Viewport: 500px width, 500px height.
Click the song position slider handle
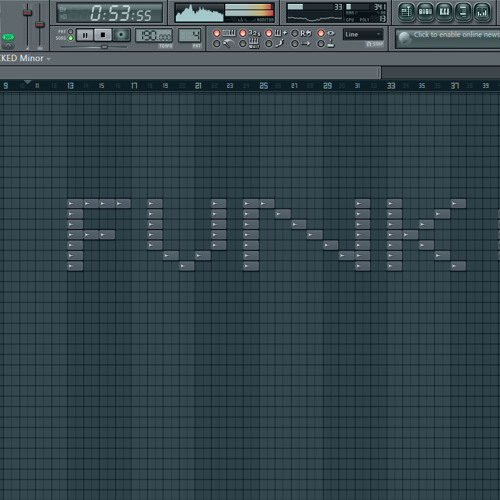(104, 47)
